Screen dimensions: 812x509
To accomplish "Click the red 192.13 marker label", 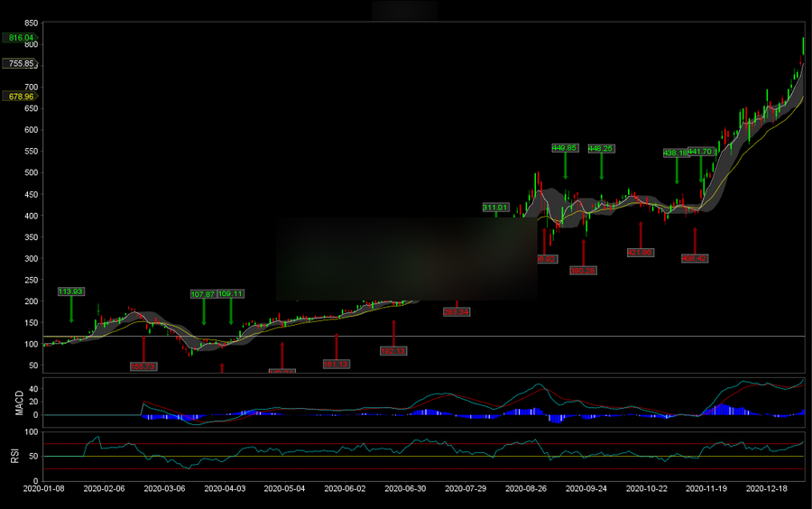I will (x=393, y=350).
